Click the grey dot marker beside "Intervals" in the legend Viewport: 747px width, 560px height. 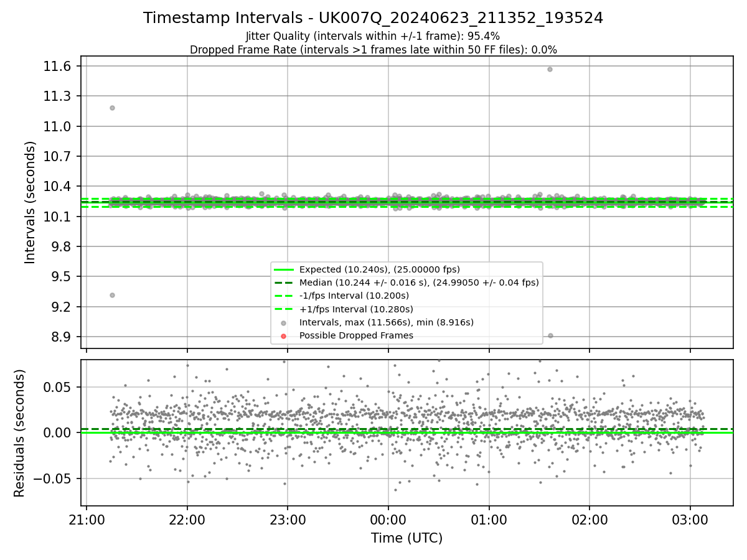click(x=283, y=322)
